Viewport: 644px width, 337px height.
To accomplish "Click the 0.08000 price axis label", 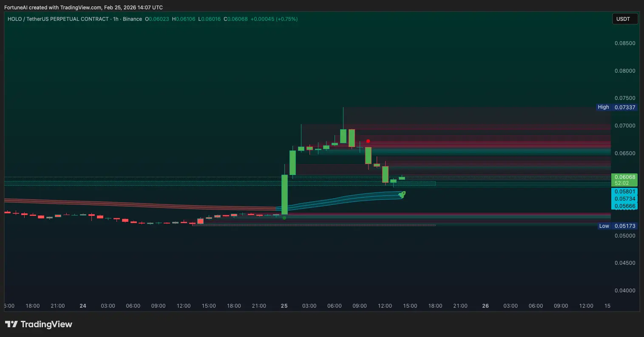I will 625,71.
